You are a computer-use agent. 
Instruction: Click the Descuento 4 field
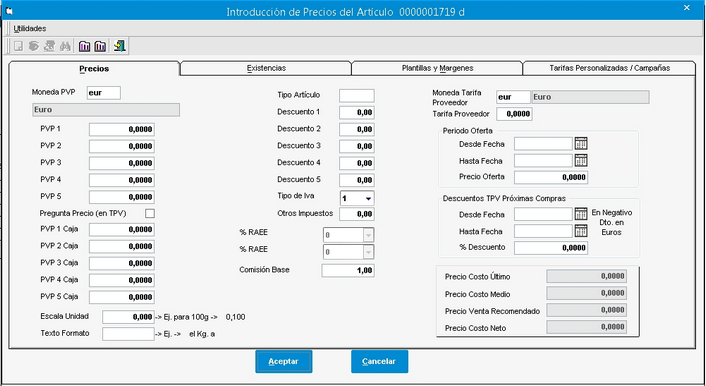click(x=357, y=163)
